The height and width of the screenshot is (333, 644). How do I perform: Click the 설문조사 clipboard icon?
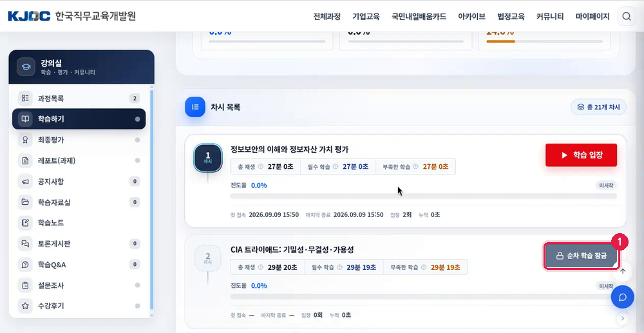click(25, 285)
